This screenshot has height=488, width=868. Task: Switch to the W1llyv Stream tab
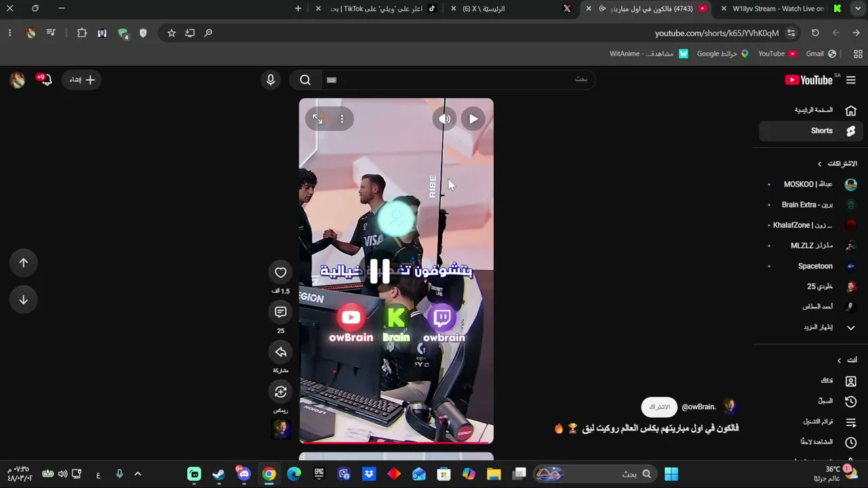782,9
